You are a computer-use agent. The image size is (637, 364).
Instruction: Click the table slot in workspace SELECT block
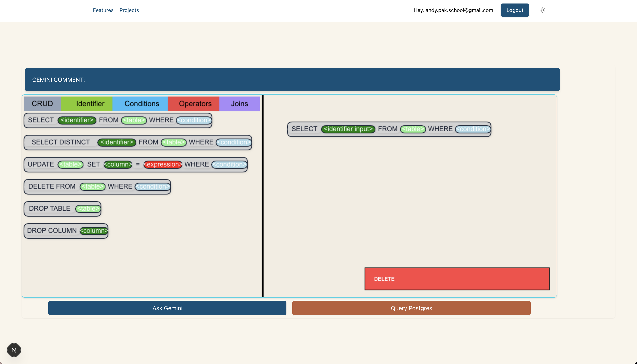tap(413, 129)
